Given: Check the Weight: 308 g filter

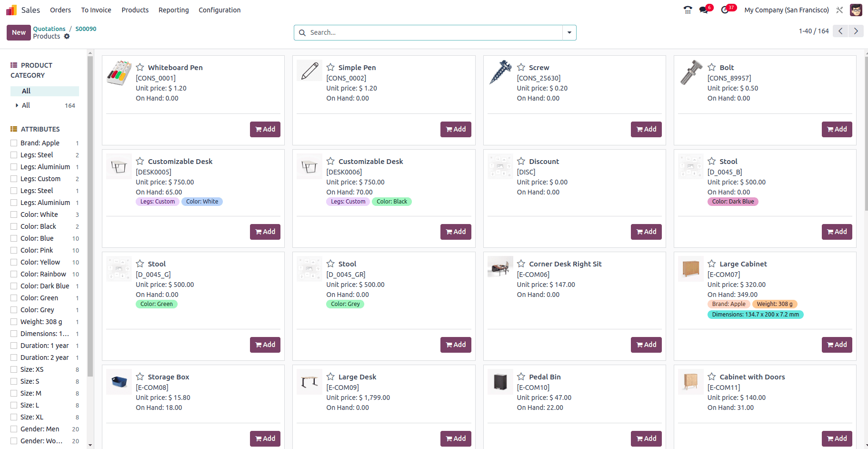Looking at the screenshot, I should click(x=14, y=322).
